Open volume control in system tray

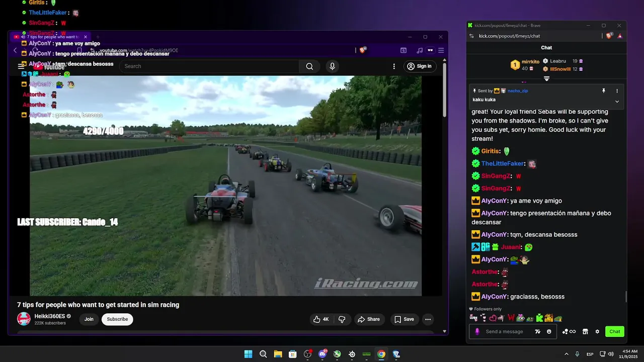pos(610,354)
